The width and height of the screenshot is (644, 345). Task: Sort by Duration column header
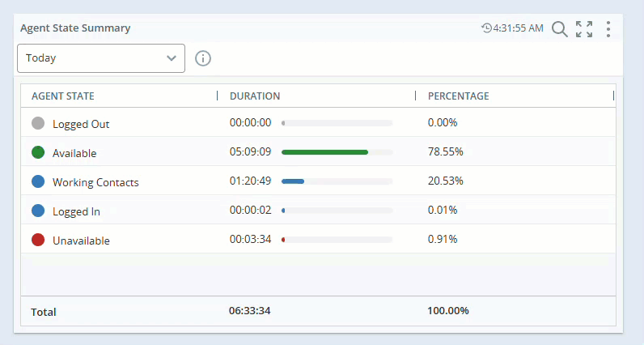coord(255,96)
